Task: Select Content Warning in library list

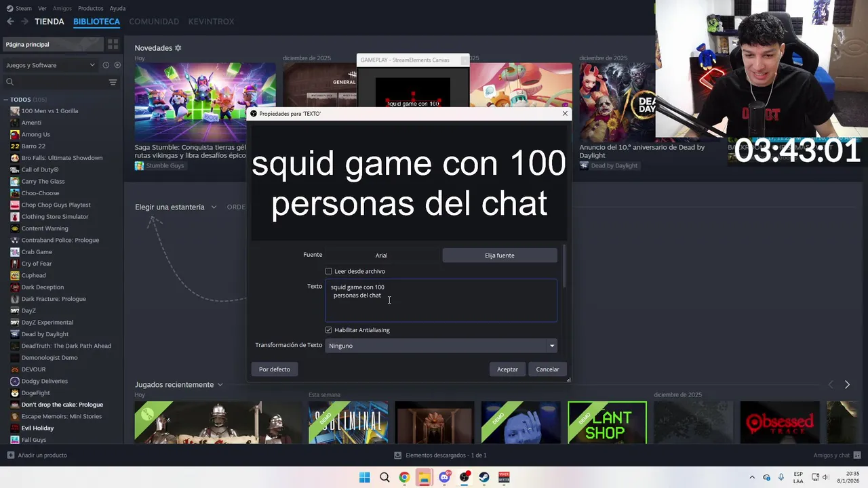Action: 45,228
